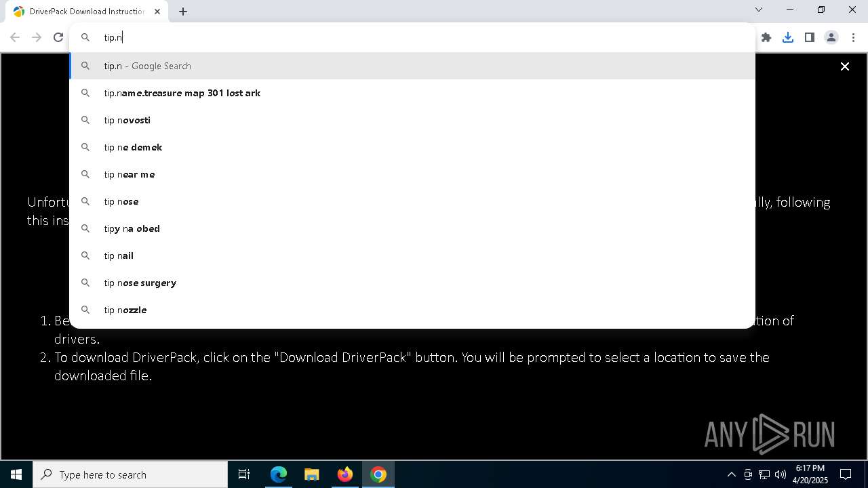
Task: Open the notifications action center icon
Action: point(846,474)
